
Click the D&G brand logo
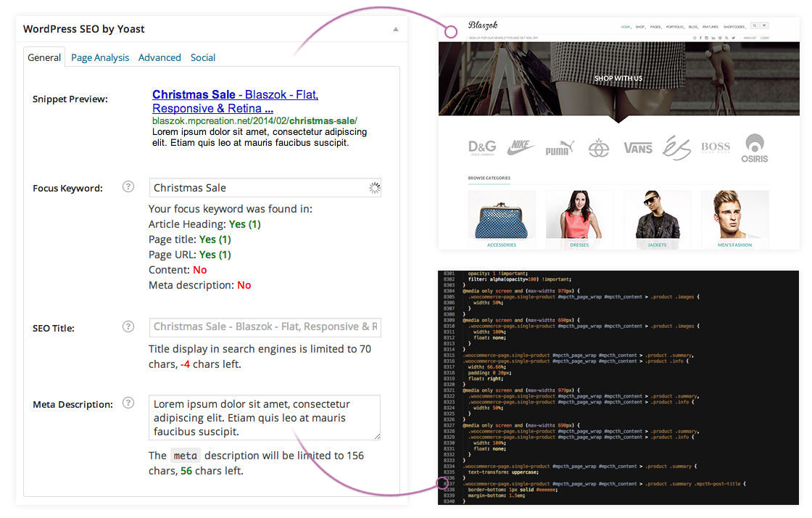482,148
